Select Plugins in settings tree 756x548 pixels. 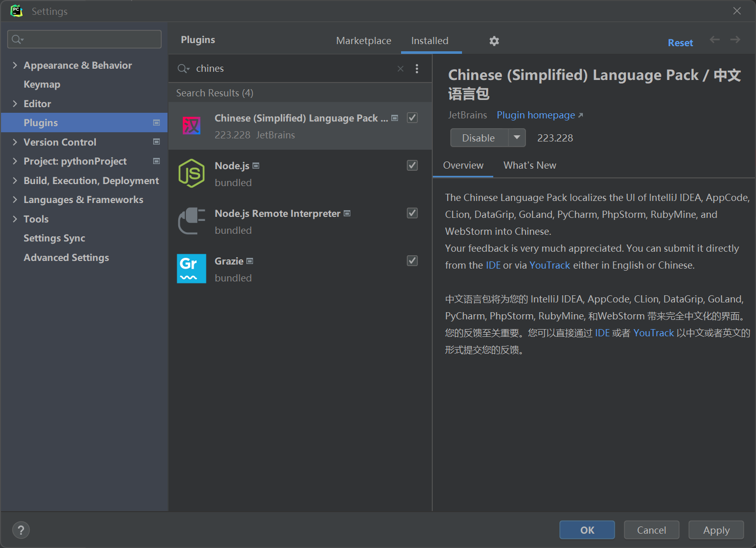click(x=85, y=123)
